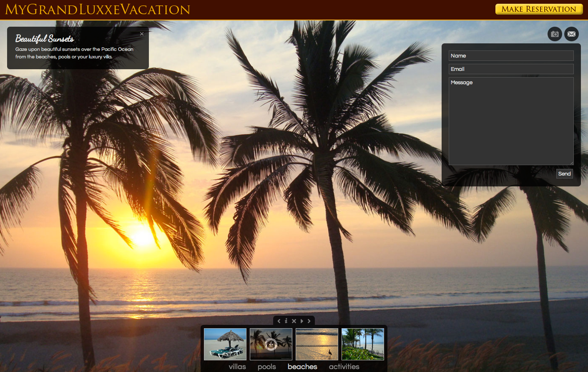
Task: View the beach umbrella loungers thumbnail
Action: [x=225, y=344]
